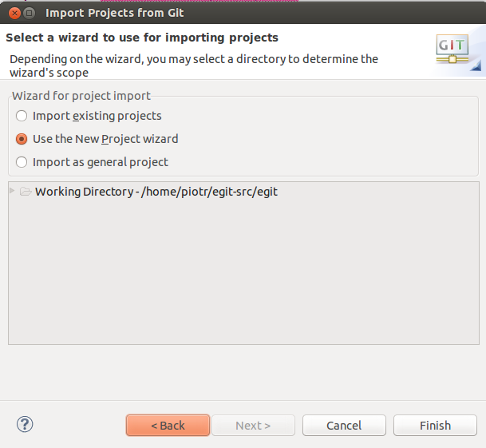Click the Depending on the wizard description text

[x=193, y=59]
